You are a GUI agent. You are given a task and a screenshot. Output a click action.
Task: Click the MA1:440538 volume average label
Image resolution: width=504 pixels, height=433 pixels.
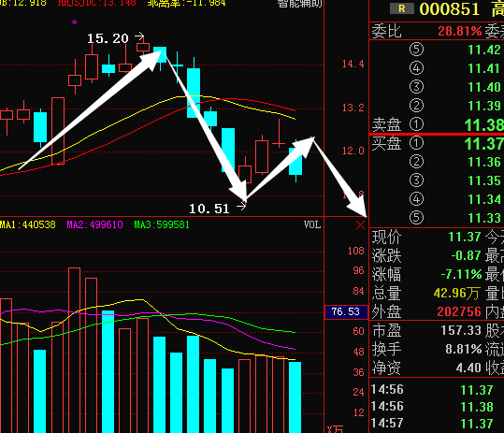(28, 224)
